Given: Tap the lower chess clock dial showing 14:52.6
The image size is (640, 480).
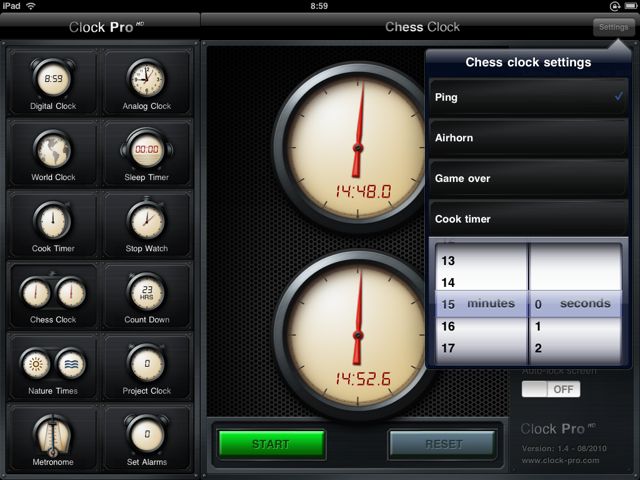Looking at the screenshot, I should tap(354, 335).
